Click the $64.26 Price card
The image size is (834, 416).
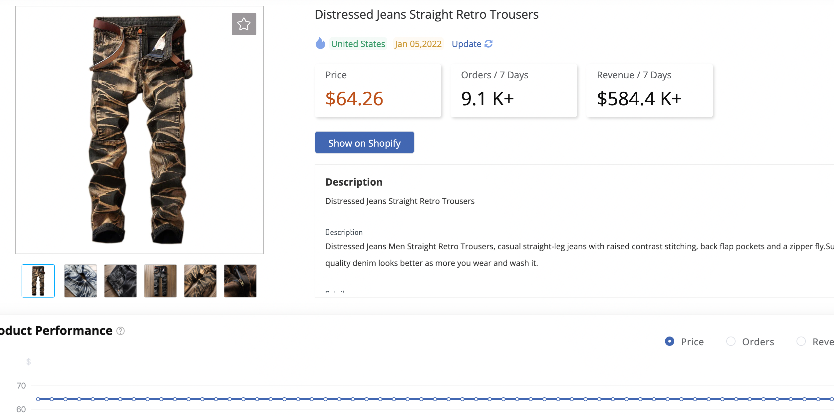click(378, 90)
